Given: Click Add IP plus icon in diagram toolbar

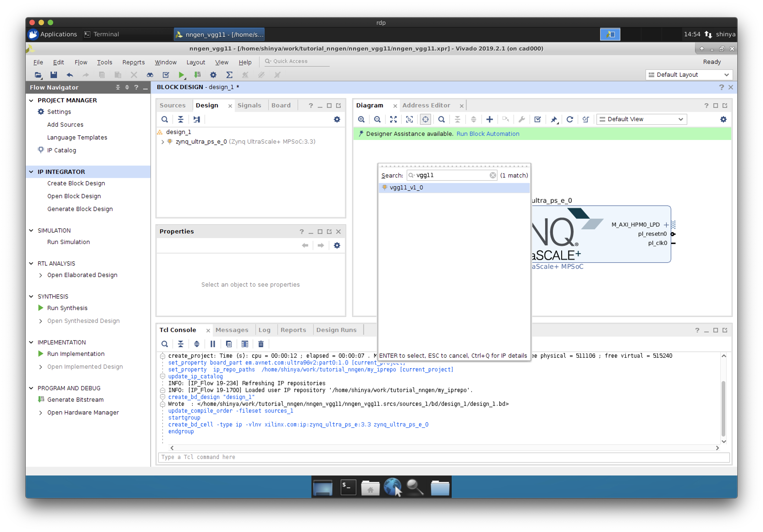Looking at the screenshot, I should pos(489,119).
